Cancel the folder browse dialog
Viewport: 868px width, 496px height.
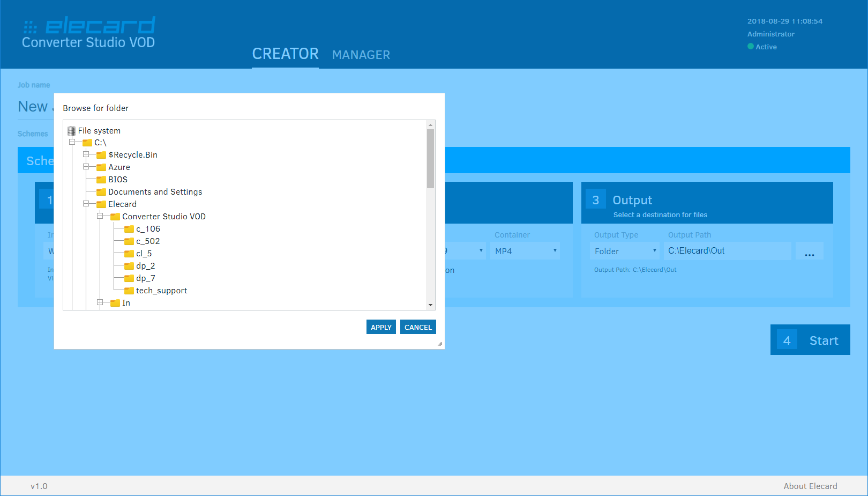[x=418, y=327]
